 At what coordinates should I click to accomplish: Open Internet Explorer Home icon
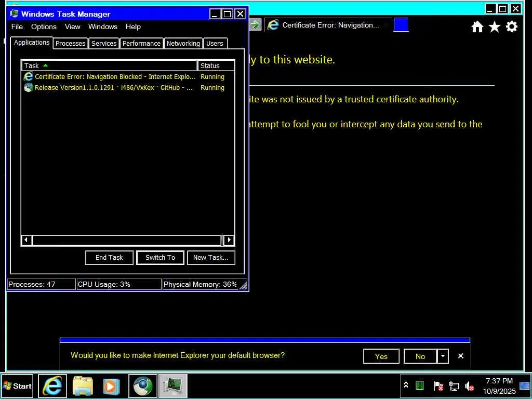click(477, 26)
